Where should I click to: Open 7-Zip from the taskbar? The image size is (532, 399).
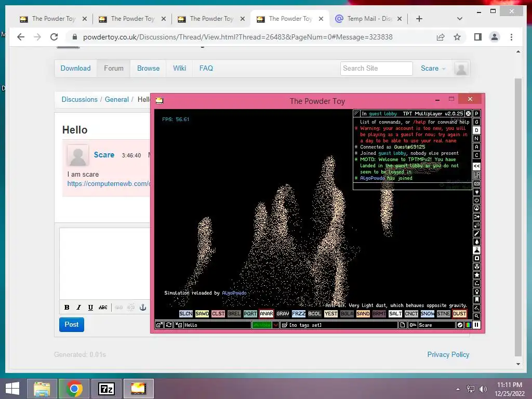click(x=106, y=389)
